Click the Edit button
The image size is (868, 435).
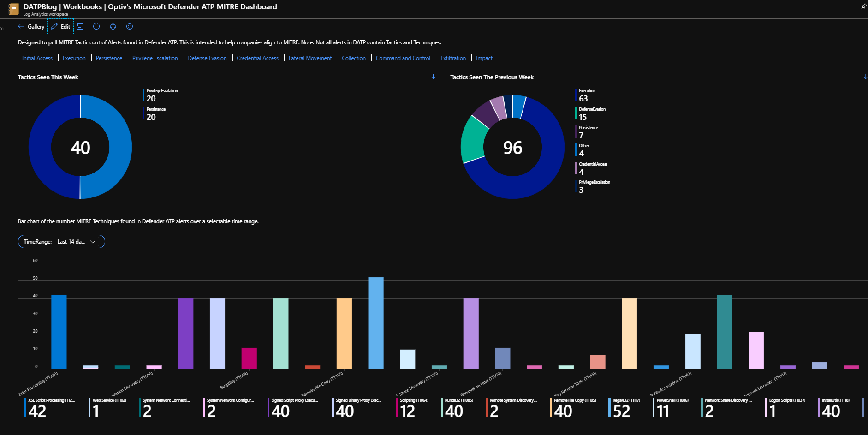60,26
